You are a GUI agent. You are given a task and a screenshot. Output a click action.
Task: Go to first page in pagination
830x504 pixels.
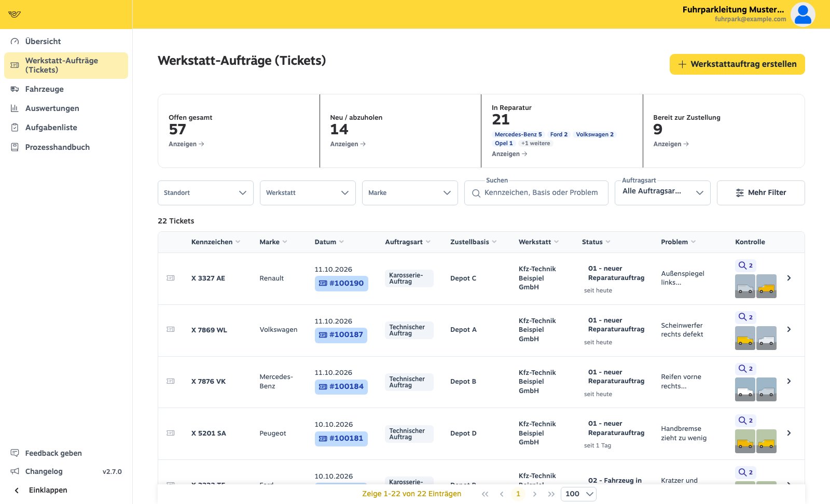485,494
